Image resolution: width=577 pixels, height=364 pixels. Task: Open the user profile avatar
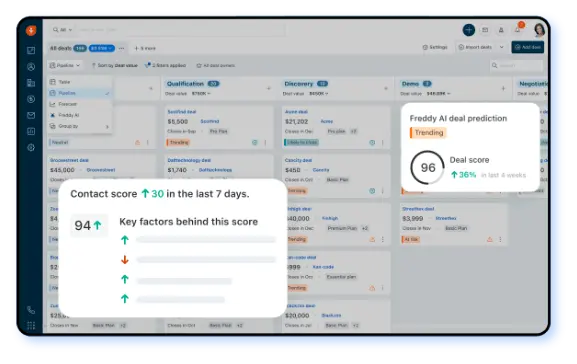[539, 30]
